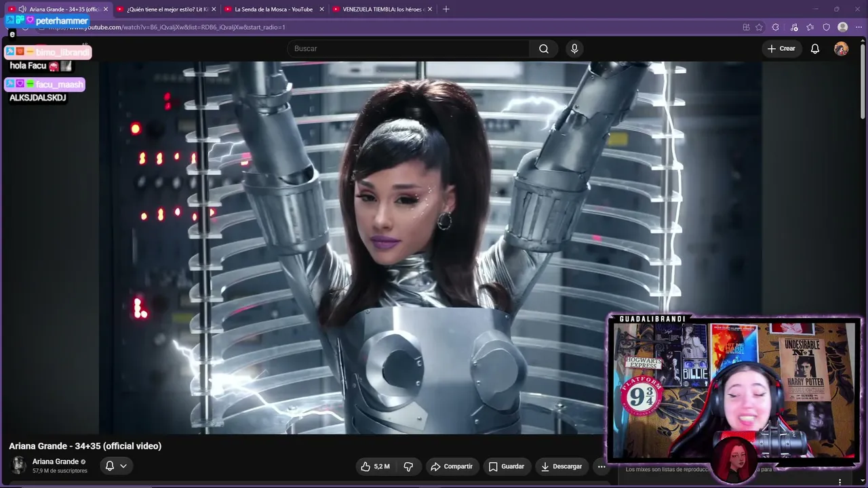Close the VENEZUELA TIEMBLA tab
This screenshot has height=488, width=868.
click(x=429, y=9)
